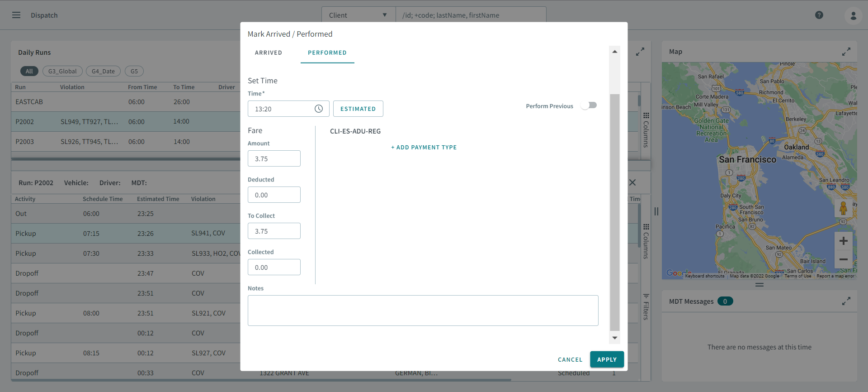This screenshot has height=392, width=868.
Task: Close the Run P2002 detail panel
Action: (632, 182)
